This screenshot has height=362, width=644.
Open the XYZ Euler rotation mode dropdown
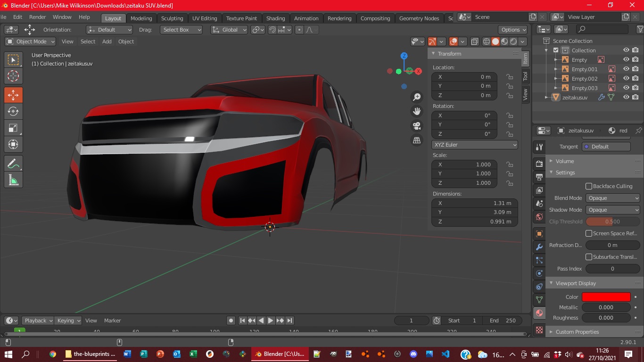(x=474, y=145)
